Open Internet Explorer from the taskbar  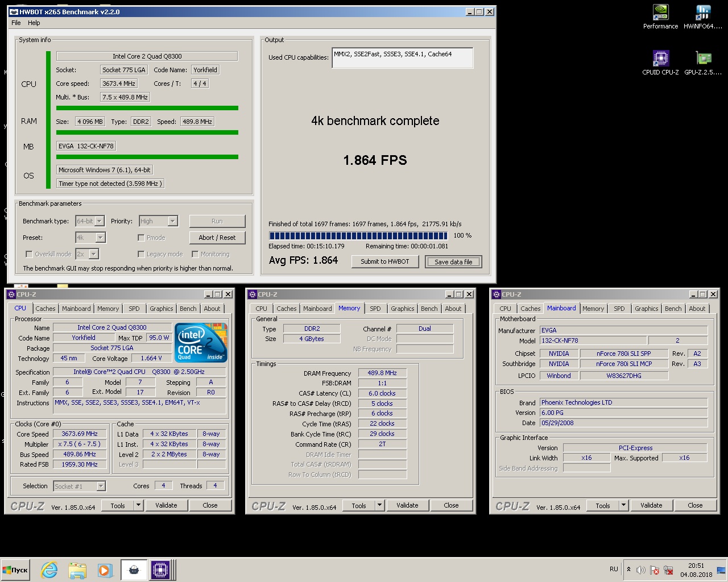point(49,570)
